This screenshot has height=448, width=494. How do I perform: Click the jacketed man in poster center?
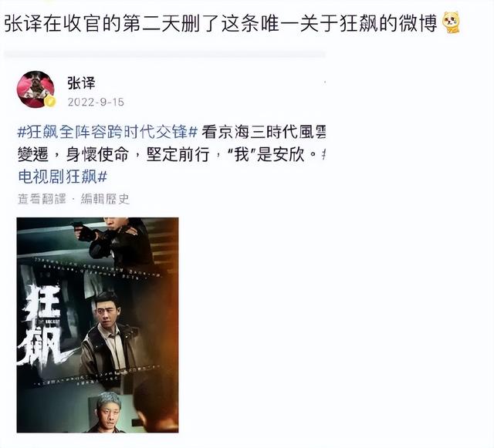pyautogui.click(x=109, y=334)
